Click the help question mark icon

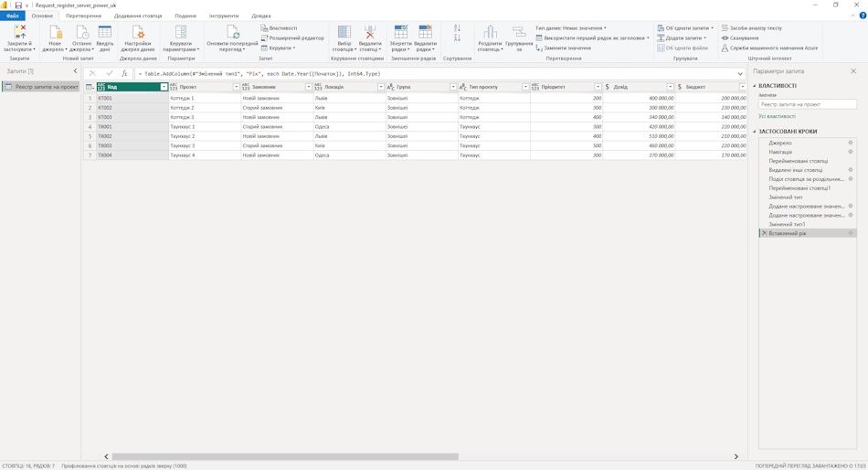click(x=863, y=16)
